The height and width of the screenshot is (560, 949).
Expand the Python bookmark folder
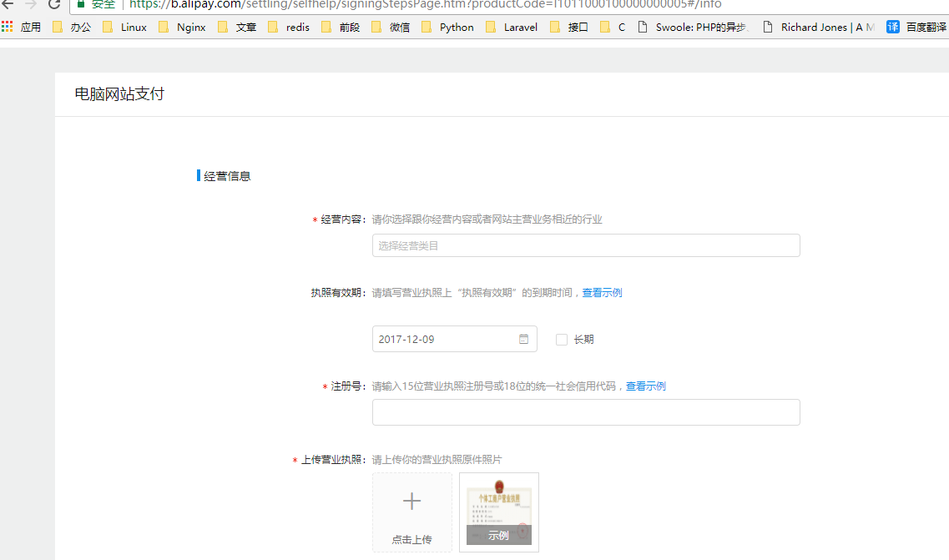tap(447, 27)
